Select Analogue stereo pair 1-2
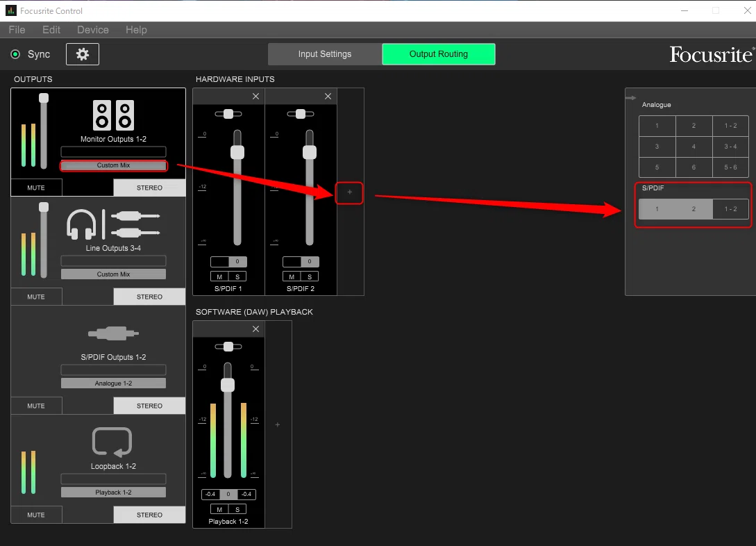This screenshot has height=546, width=756. 730,126
